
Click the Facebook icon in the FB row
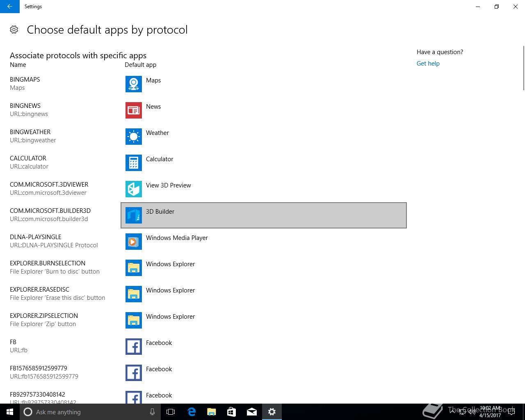click(134, 347)
